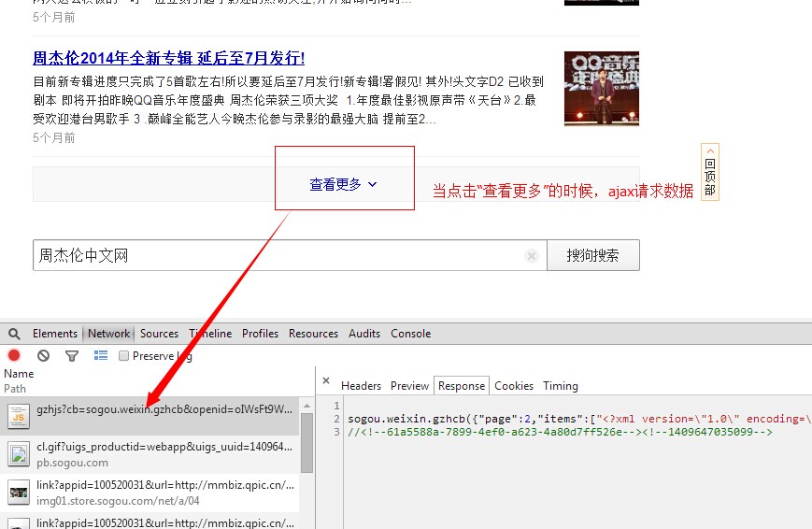Image resolution: width=812 pixels, height=529 pixels.
Task: Open the Preview tab of the request
Action: (x=409, y=386)
